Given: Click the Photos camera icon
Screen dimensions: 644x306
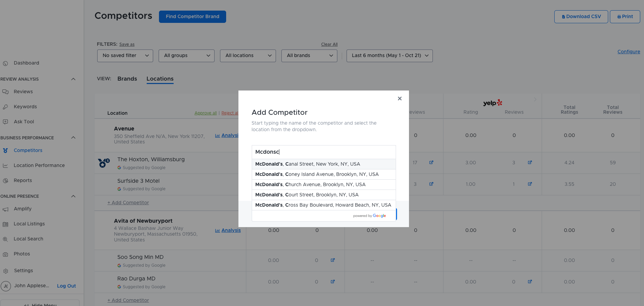Looking at the screenshot, I should tap(5, 254).
